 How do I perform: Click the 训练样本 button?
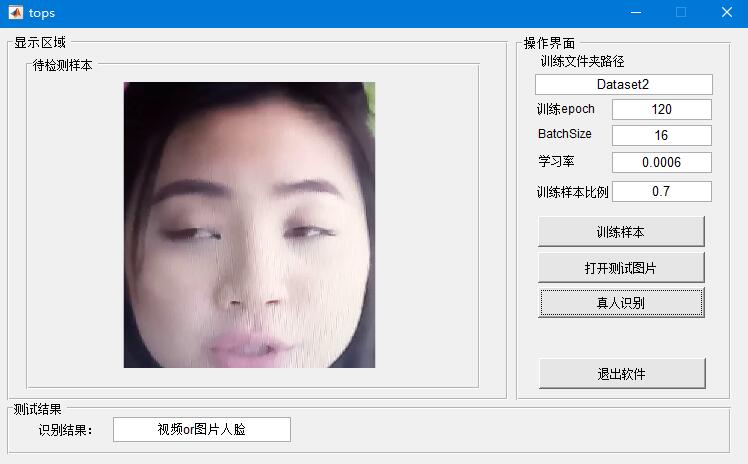click(x=621, y=232)
